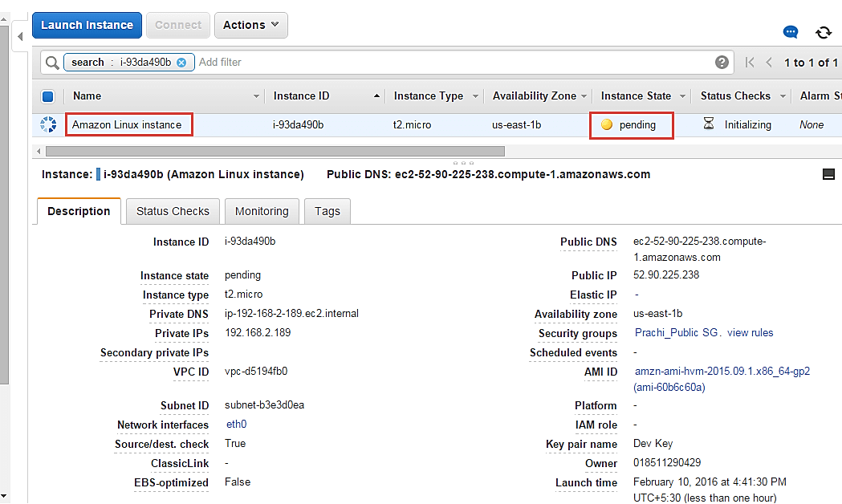Open the Prachi_Public SG security group link
Image resolution: width=842 pixels, height=504 pixels.
coord(677,332)
